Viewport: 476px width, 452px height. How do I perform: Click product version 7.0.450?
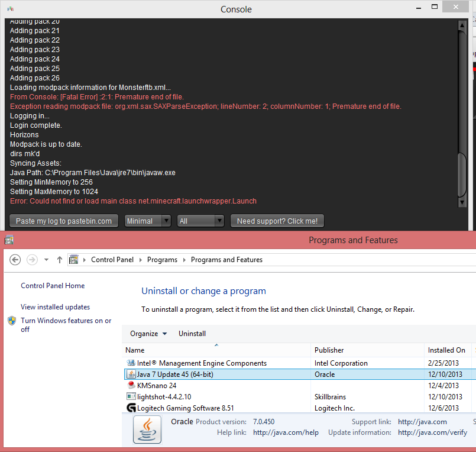click(x=264, y=422)
